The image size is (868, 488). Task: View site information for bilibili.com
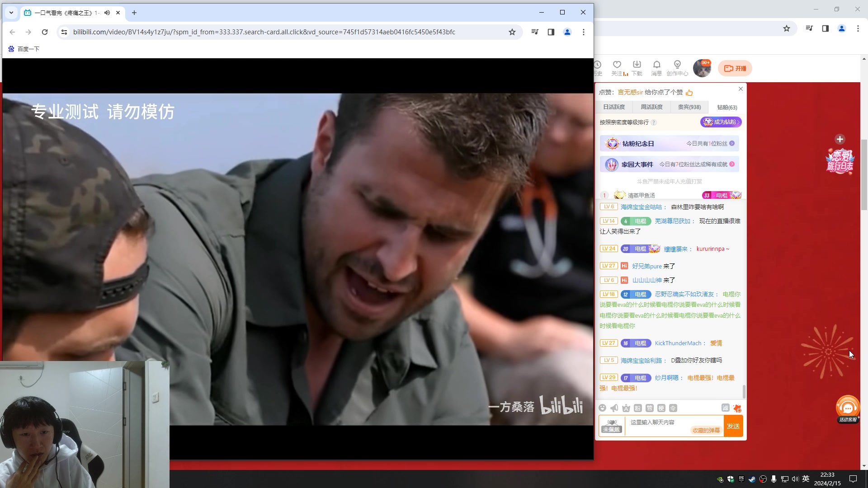64,32
